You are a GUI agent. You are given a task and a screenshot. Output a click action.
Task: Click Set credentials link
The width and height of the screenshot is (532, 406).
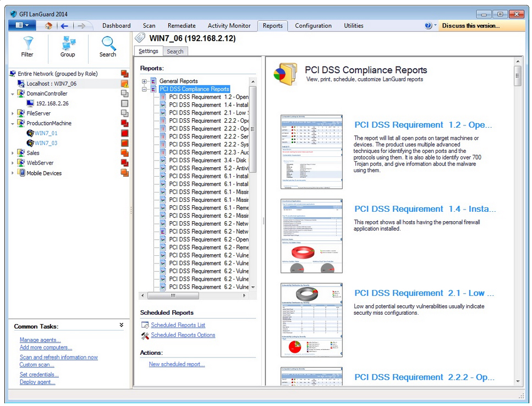point(39,375)
